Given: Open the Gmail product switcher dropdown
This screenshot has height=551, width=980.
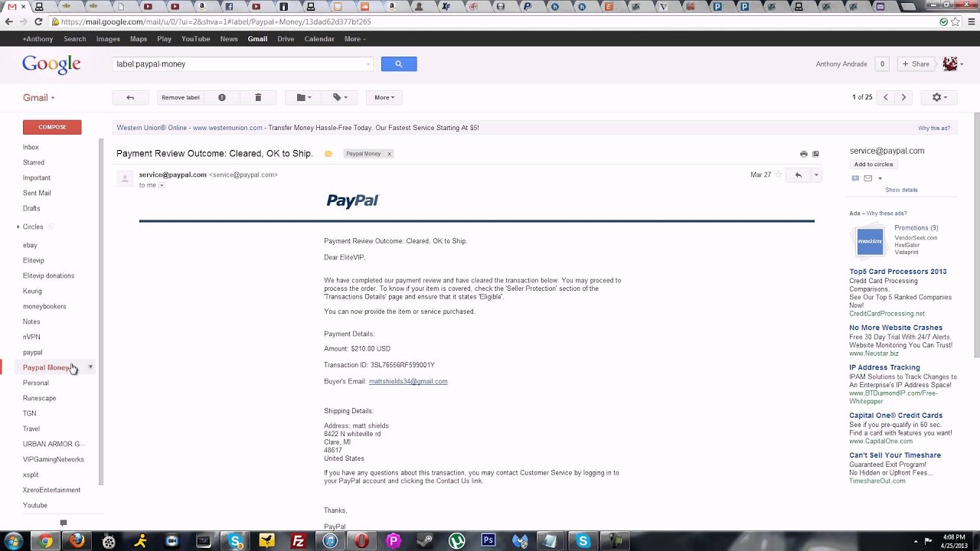Looking at the screenshot, I should pos(38,97).
